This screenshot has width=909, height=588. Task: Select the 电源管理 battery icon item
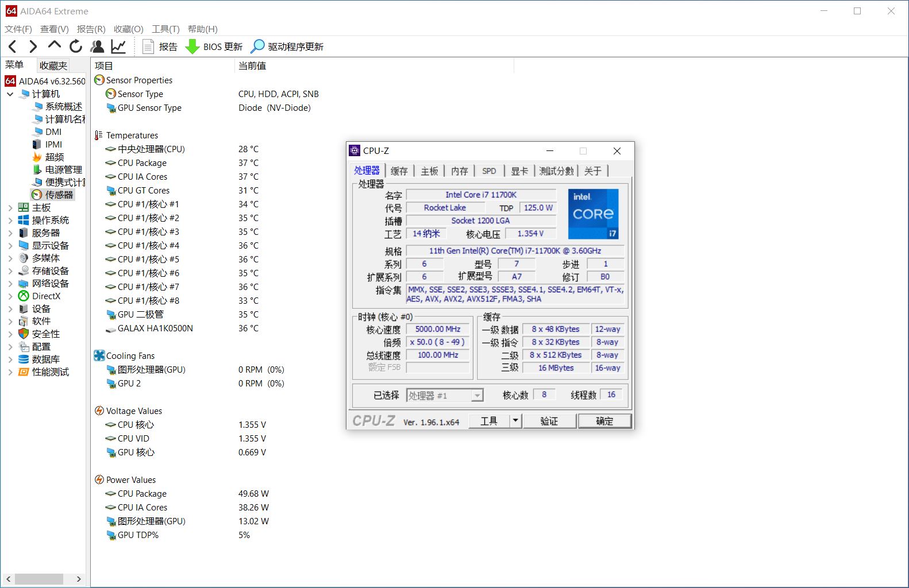click(37, 170)
